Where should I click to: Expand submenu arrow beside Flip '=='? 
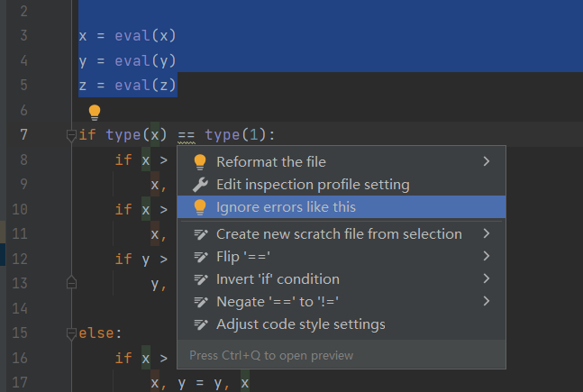pyautogui.click(x=487, y=256)
